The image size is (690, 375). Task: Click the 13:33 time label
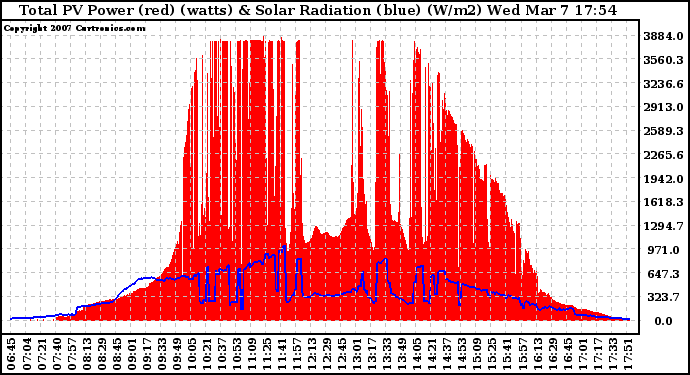pyautogui.click(x=386, y=354)
